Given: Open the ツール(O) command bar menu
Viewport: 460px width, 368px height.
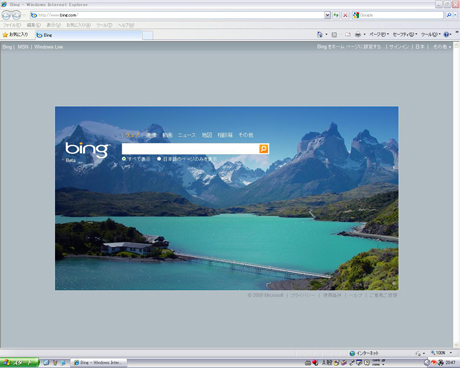Looking at the screenshot, I should click(x=430, y=34).
